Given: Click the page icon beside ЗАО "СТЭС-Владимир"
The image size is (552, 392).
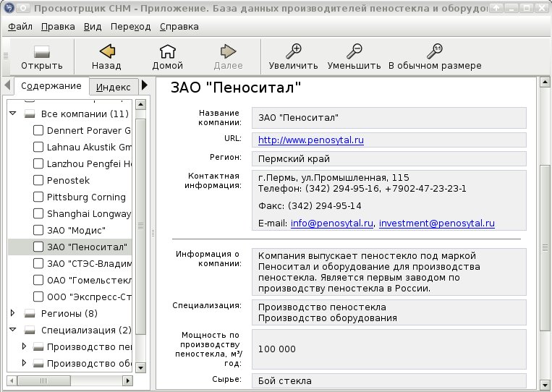Looking at the screenshot, I should click(38, 263).
